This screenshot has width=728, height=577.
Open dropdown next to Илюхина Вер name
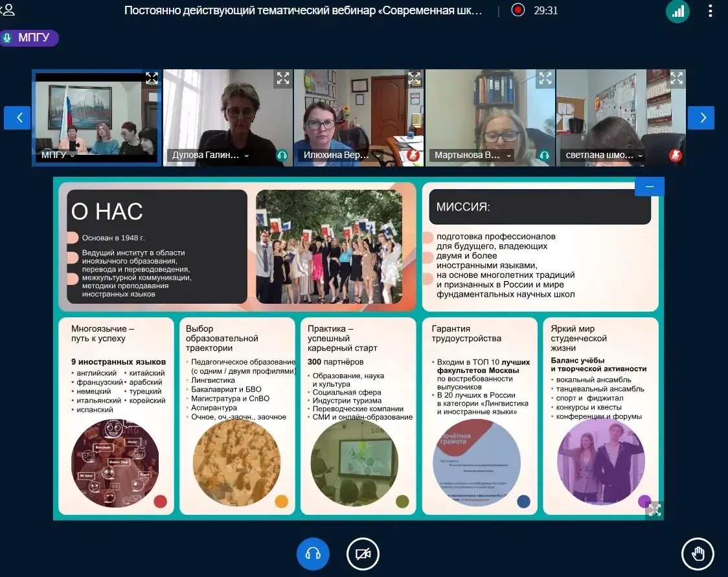click(x=378, y=155)
